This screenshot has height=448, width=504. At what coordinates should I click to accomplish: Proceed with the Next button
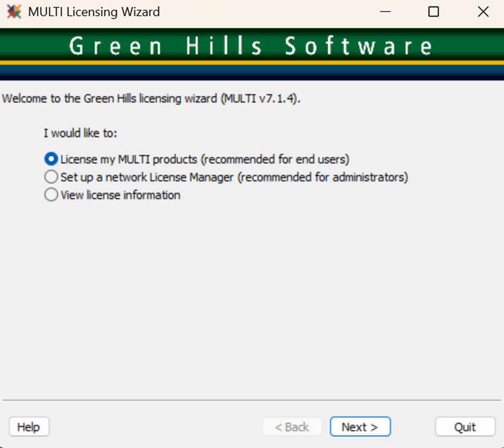click(x=360, y=427)
